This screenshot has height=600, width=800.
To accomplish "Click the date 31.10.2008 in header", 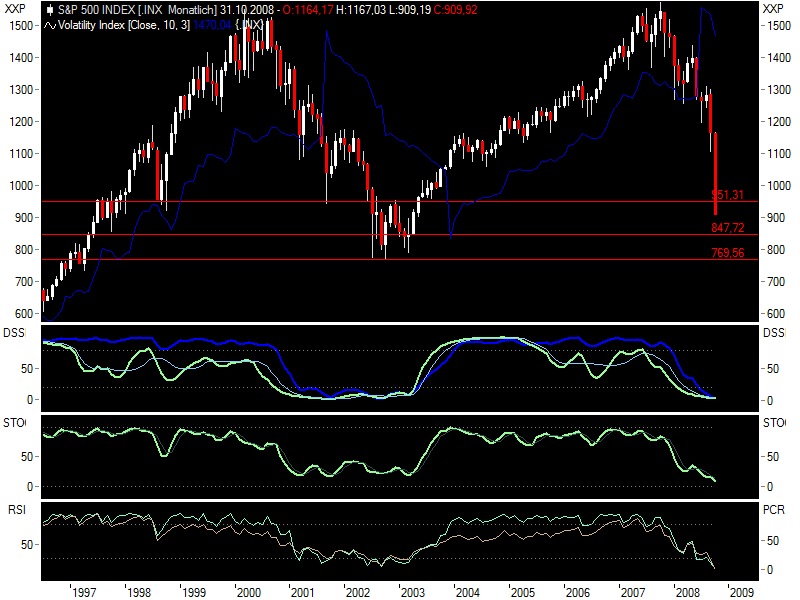I will pyautogui.click(x=247, y=10).
